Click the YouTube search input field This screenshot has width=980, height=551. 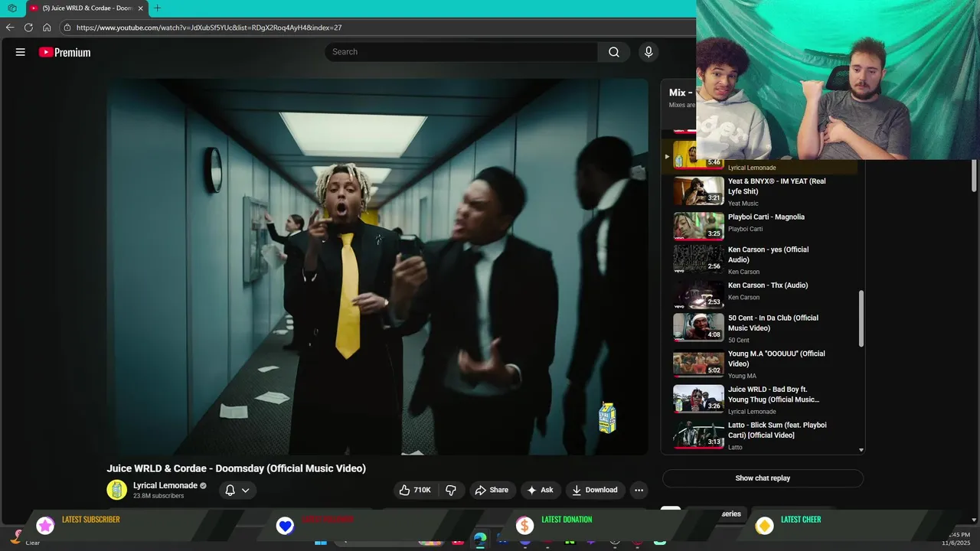[461, 52]
